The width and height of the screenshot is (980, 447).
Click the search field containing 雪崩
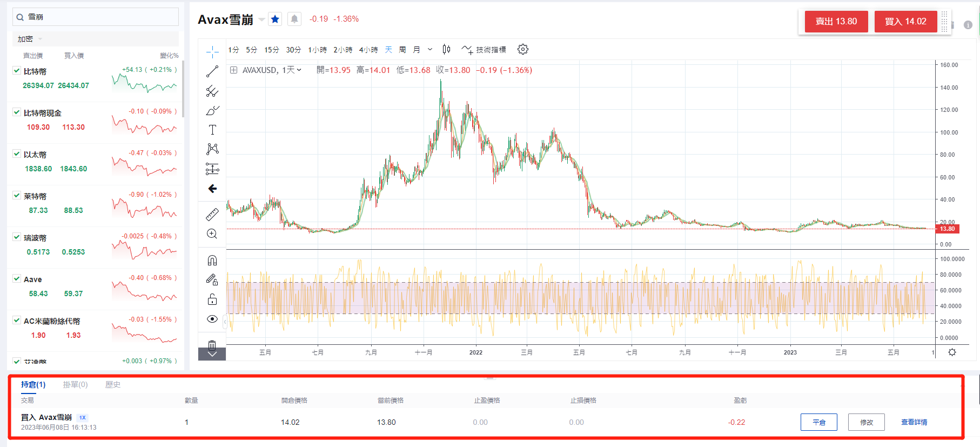pos(96,17)
